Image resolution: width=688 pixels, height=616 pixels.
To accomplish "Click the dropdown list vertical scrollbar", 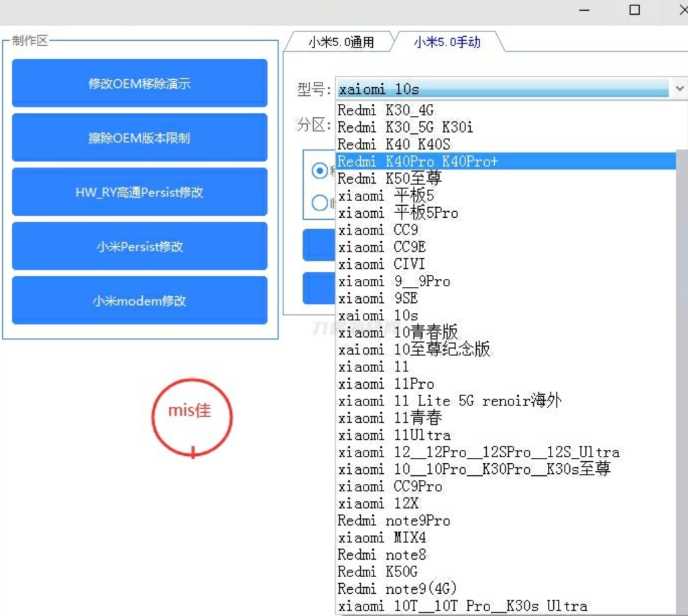I will (x=681, y=381).
